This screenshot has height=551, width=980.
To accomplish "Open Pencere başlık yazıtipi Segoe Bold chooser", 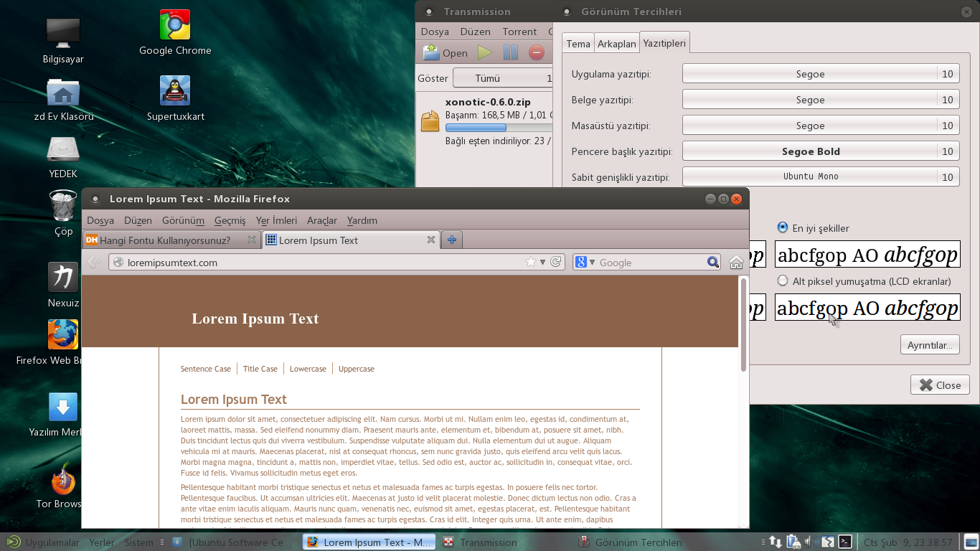I will coord(821,151).
